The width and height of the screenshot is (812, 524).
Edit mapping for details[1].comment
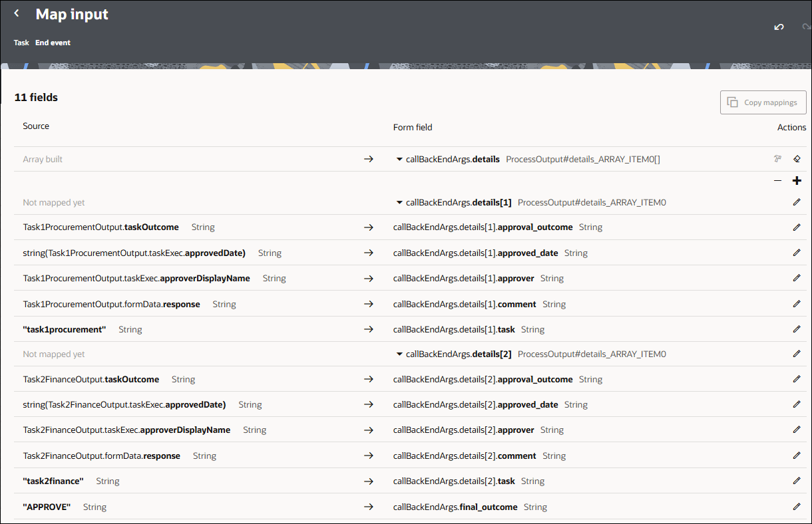pos(797,304)
